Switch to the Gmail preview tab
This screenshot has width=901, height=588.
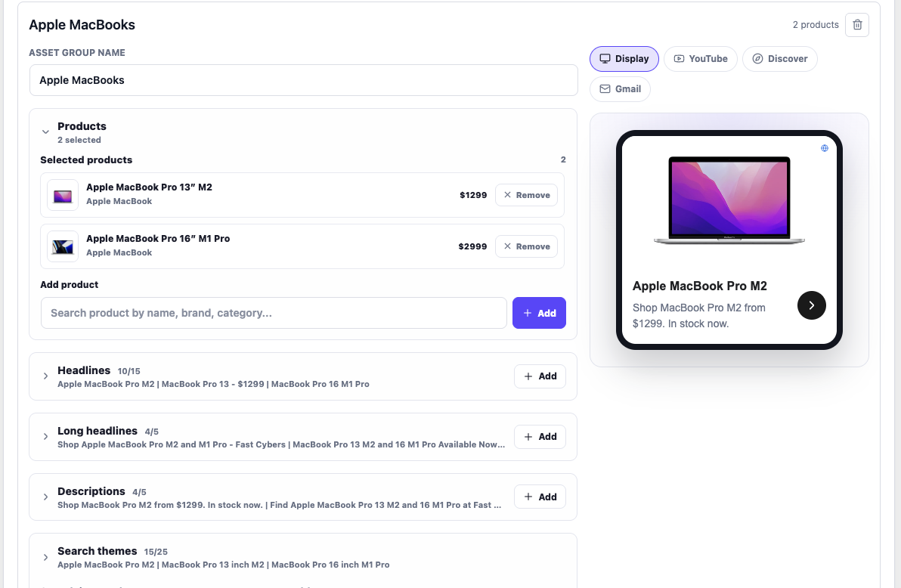[620, 89]
